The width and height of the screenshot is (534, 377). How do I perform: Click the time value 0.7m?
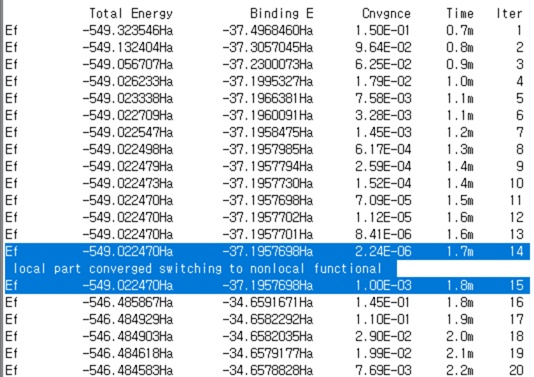click(x=460, y=31)
